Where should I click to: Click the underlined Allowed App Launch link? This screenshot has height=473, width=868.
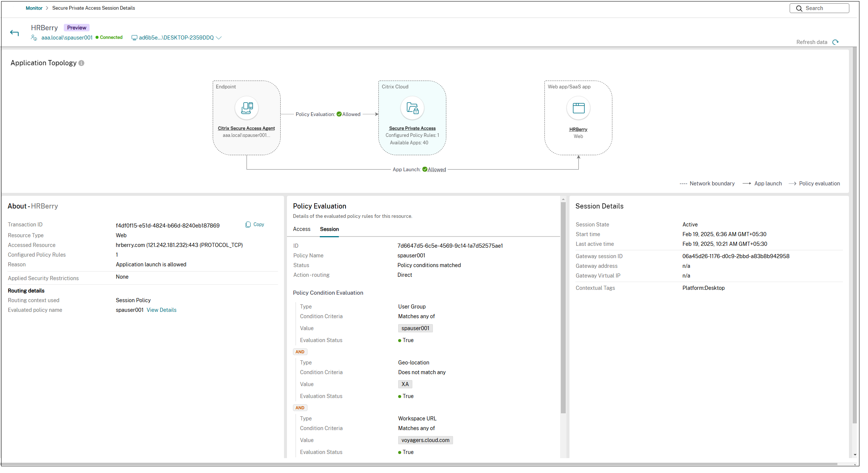tap(437, 170)
